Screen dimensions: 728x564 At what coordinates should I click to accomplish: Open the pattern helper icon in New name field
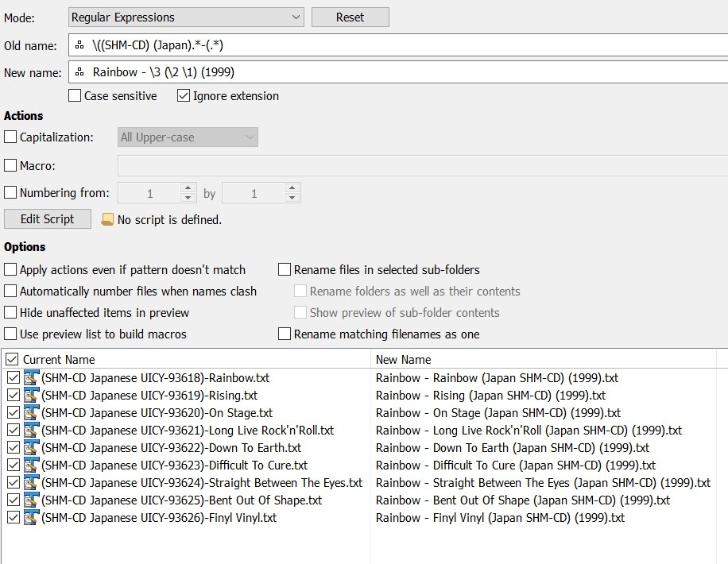(x=79, y=72)
